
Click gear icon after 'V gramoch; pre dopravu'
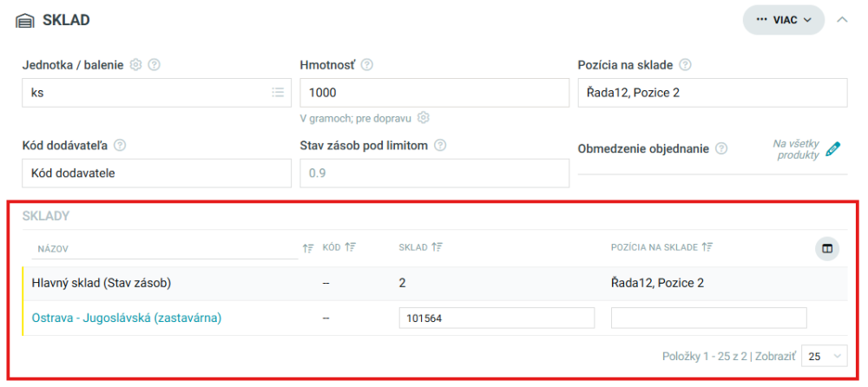coord(424,118)
